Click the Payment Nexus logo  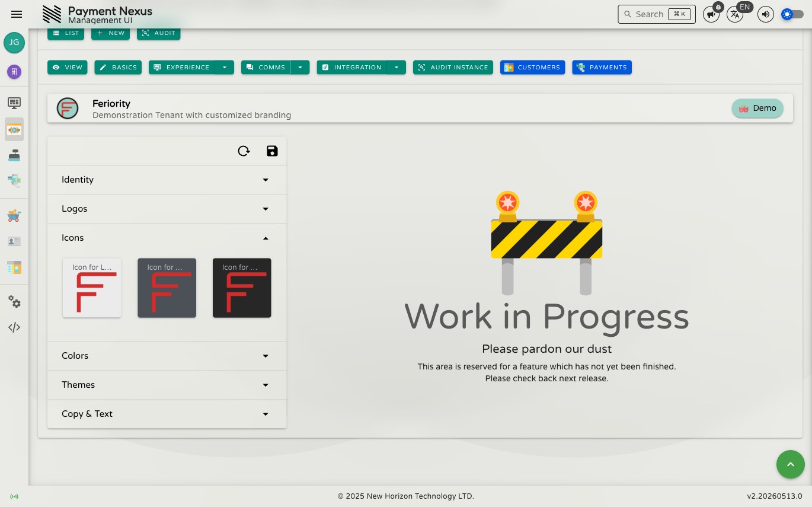click(x=52, y=14)
